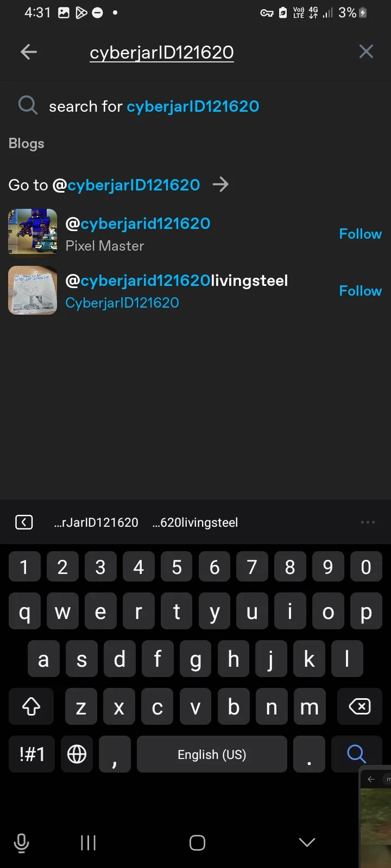Toggle the keyboard shift key

[31, 706]
